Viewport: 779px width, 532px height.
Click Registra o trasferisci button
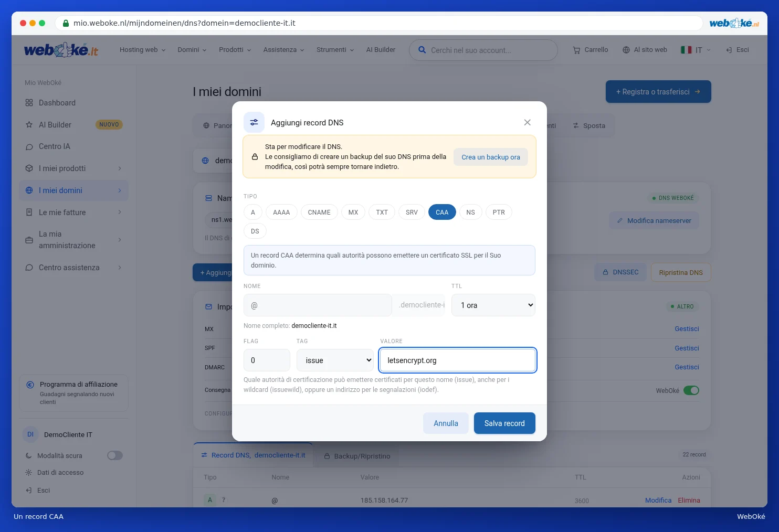658,92
